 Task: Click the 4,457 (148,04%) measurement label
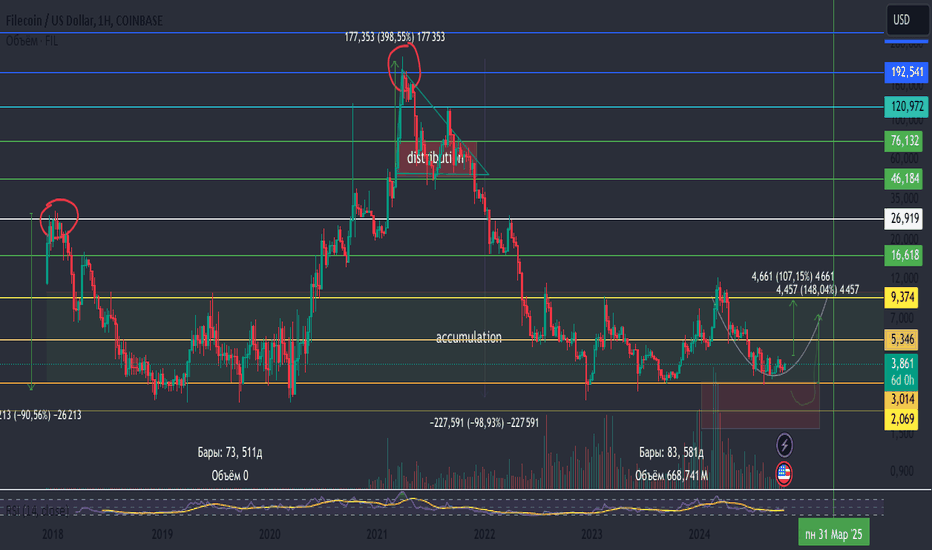click(817, 290)
